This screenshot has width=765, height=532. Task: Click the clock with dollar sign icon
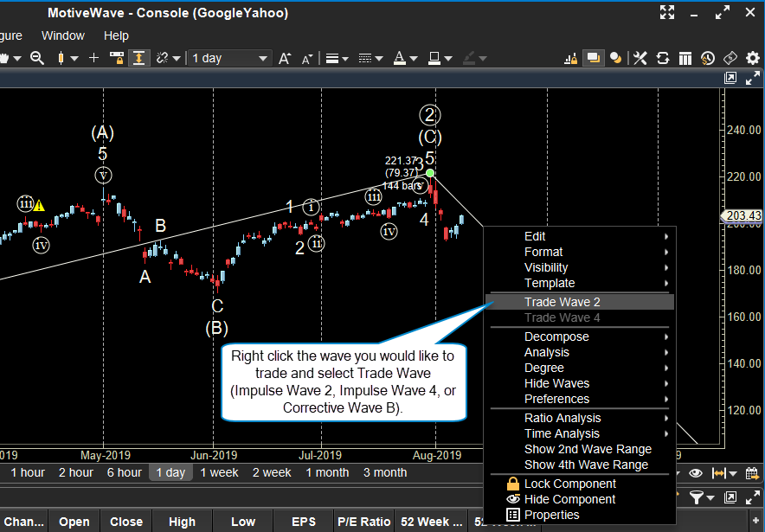coord(708,58)
